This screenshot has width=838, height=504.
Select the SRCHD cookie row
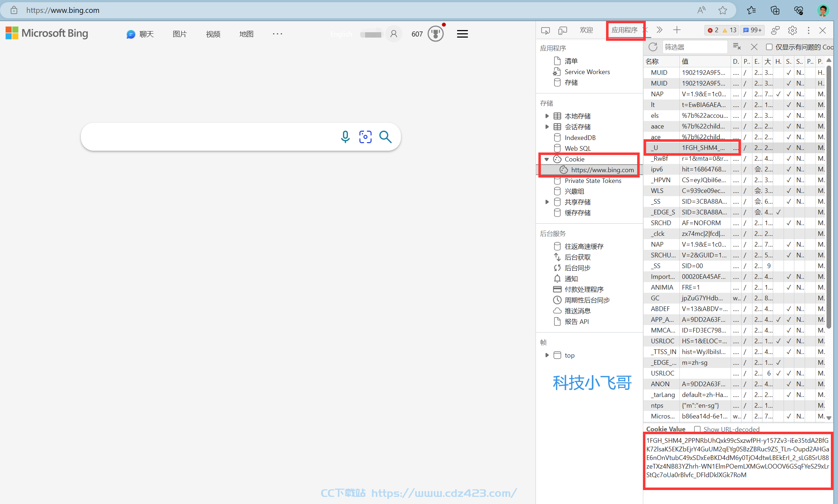(x=734, y=223)
